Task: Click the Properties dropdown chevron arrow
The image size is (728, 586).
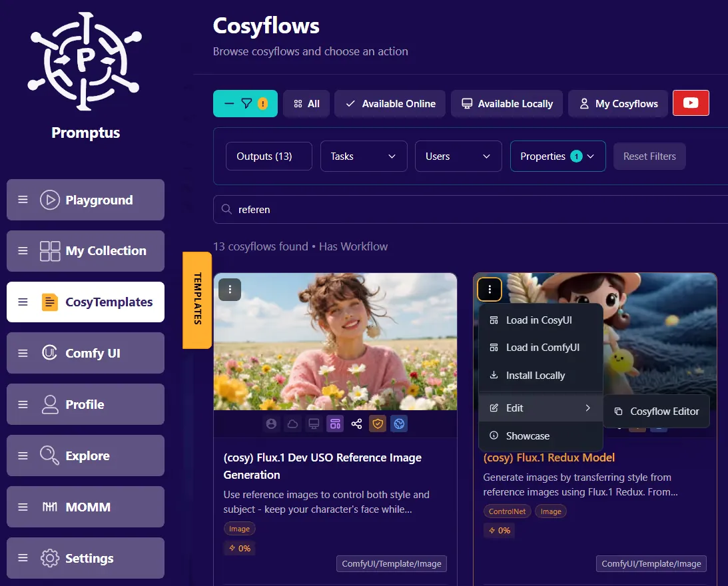Action: (591, 156)
